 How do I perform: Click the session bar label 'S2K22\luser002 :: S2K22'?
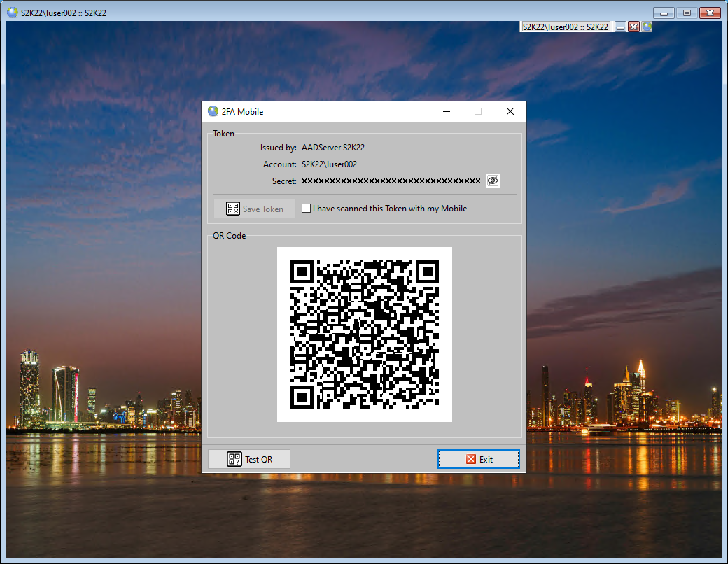[565, 27]
